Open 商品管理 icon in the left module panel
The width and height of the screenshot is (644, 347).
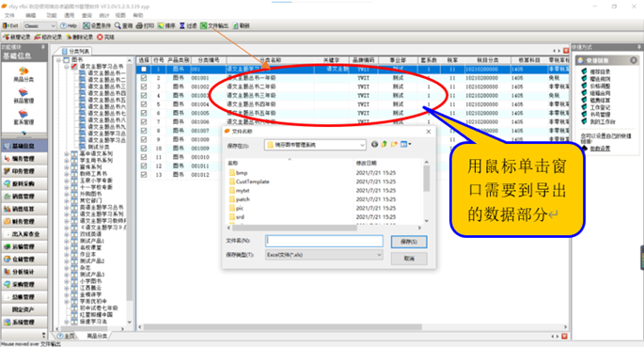click(x=24, y=92)
